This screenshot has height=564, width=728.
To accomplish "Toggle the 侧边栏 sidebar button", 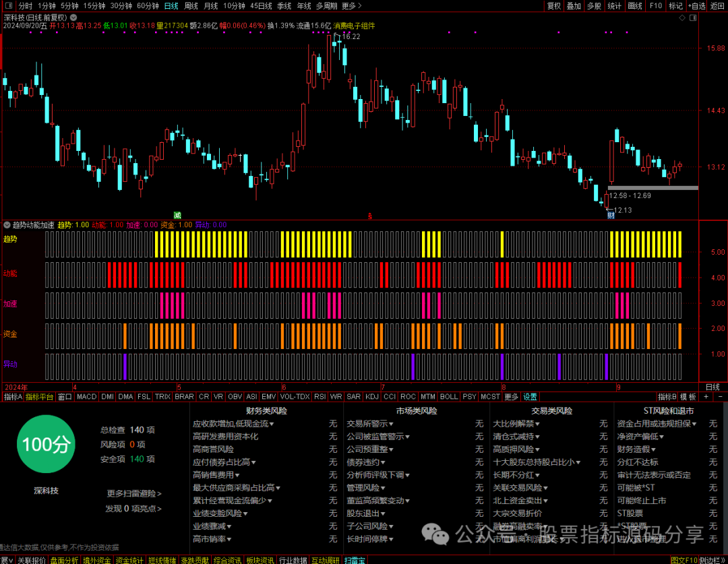I will click(712, 560).
